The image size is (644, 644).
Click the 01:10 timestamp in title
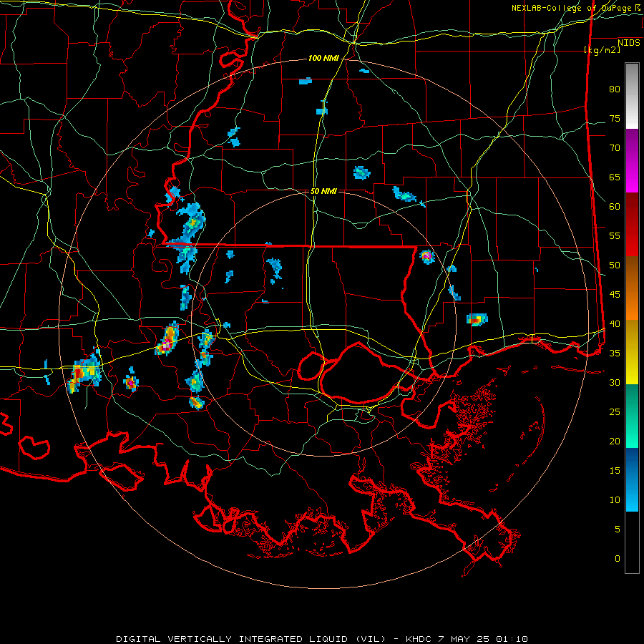coord(512,639)
